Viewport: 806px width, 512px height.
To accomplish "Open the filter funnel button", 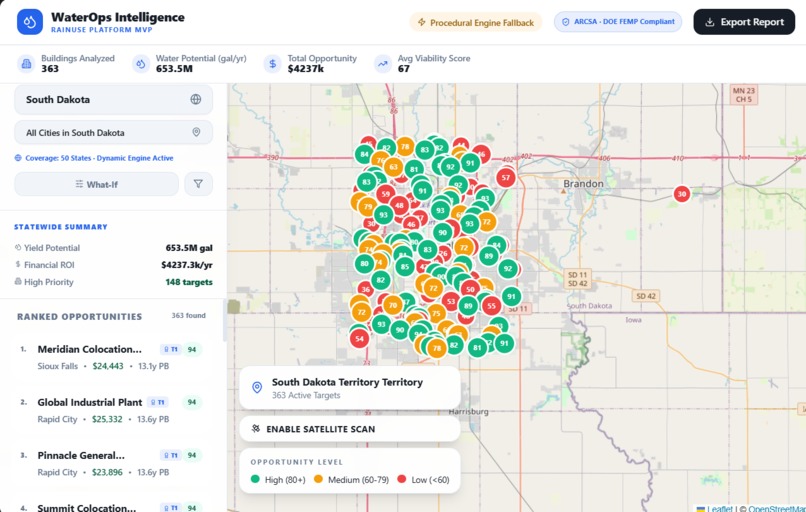I will (198, 184).
